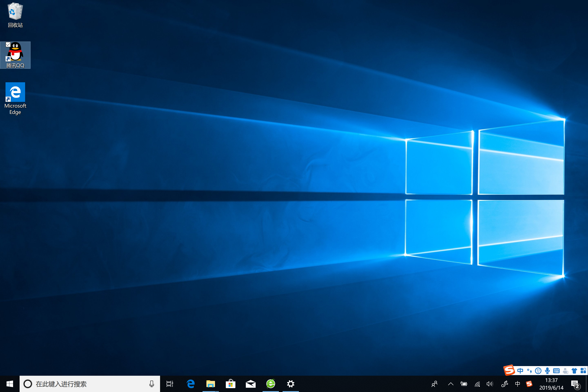
Task: Uncheck the checkbox on Tencent QQ icon
Action: 8,45
